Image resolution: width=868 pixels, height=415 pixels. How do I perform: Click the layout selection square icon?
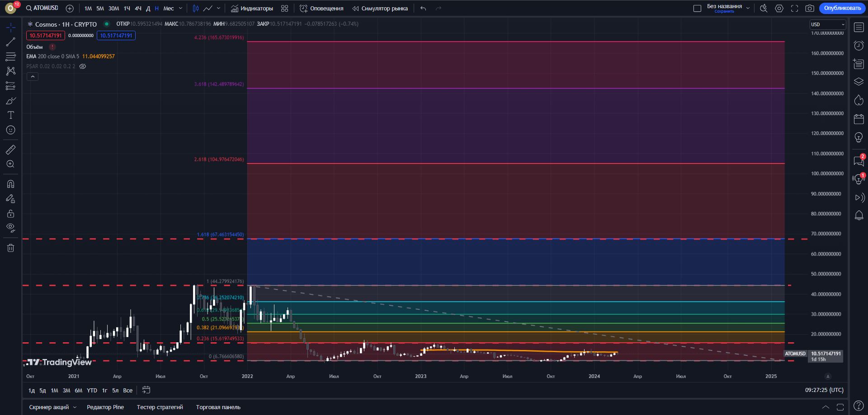pos(697,8)
